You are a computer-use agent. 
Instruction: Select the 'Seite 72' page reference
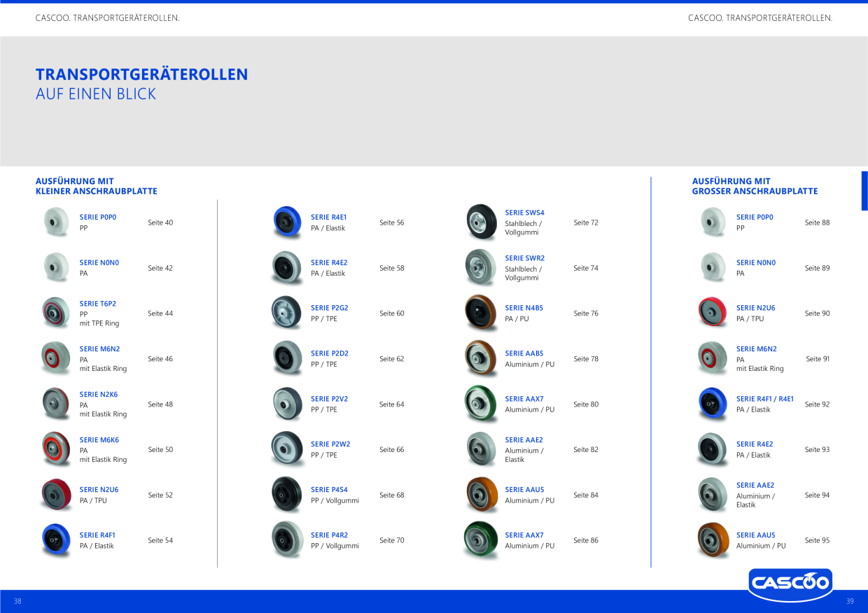click(586, 223)
